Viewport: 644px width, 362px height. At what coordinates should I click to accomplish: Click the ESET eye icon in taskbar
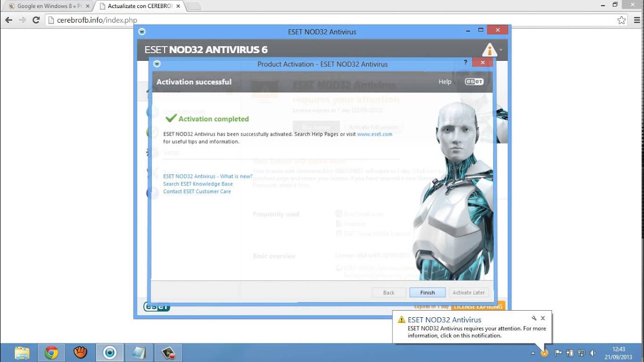tap(110, 352)
